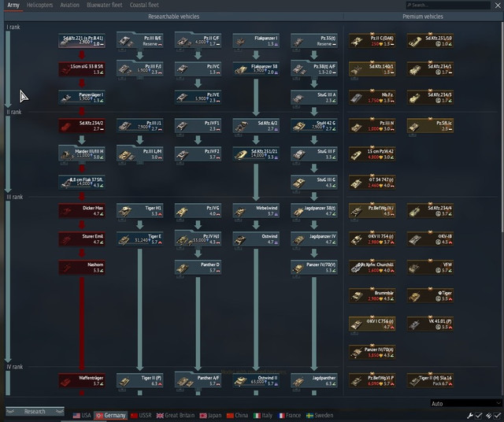Select the Pz.IV E vehicle
Screen dimensions: 504x422
click(x=198, y=98)
